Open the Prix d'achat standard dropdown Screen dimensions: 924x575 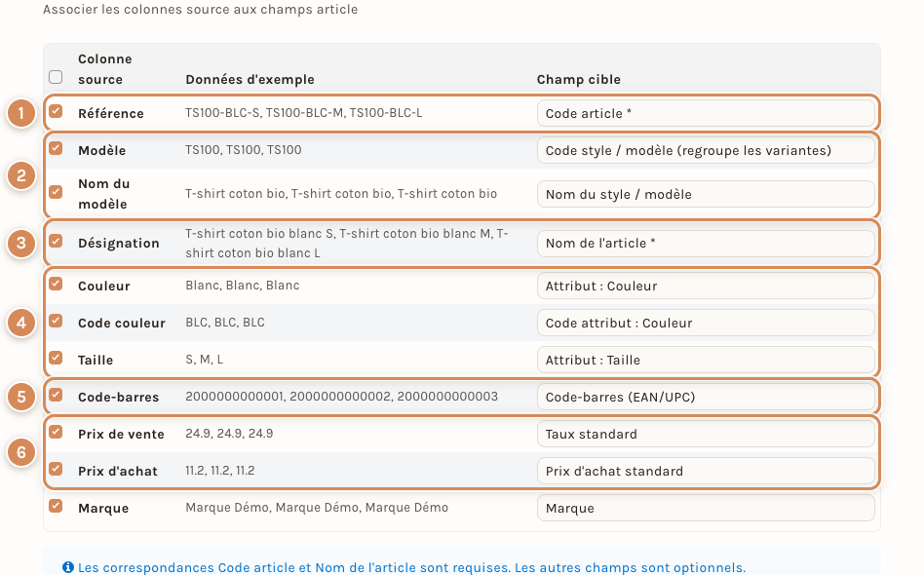pyautogui.click(x=706, y=472)
